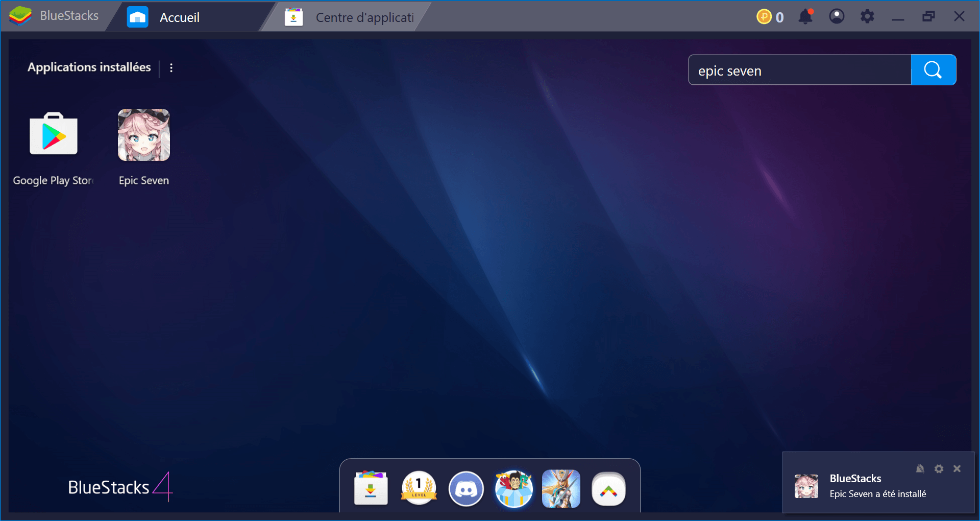Open BlueStacks settings gear in title bar
The image size is (980, 521).
867,16
